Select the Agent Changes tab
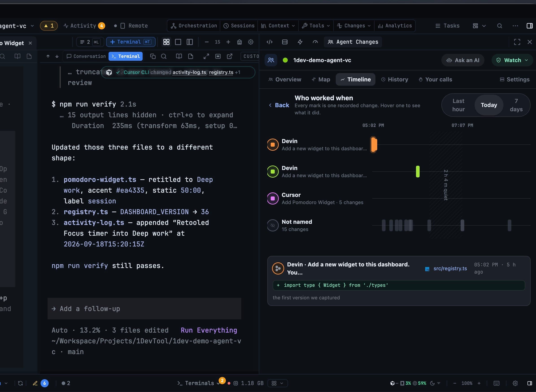The height and width of the screenshot is (392, 536). point(353,42)
